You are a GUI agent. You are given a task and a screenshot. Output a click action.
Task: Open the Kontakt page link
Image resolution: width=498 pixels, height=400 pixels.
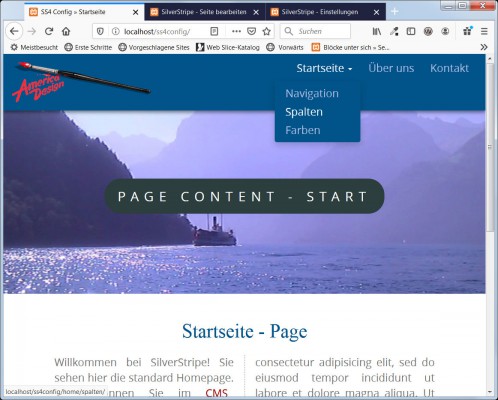pyautogui.click(x=449, y=68)
